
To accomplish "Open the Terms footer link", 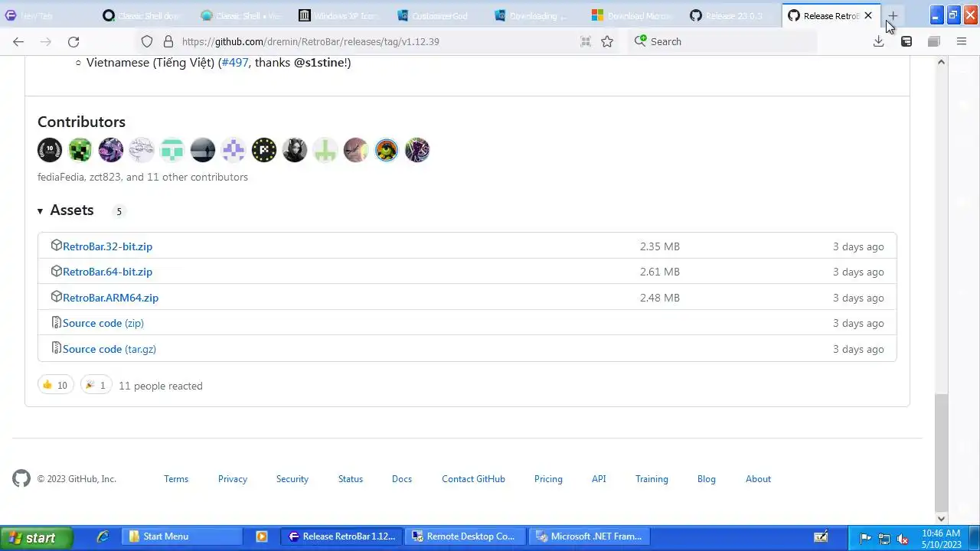I will pos(176,479).
